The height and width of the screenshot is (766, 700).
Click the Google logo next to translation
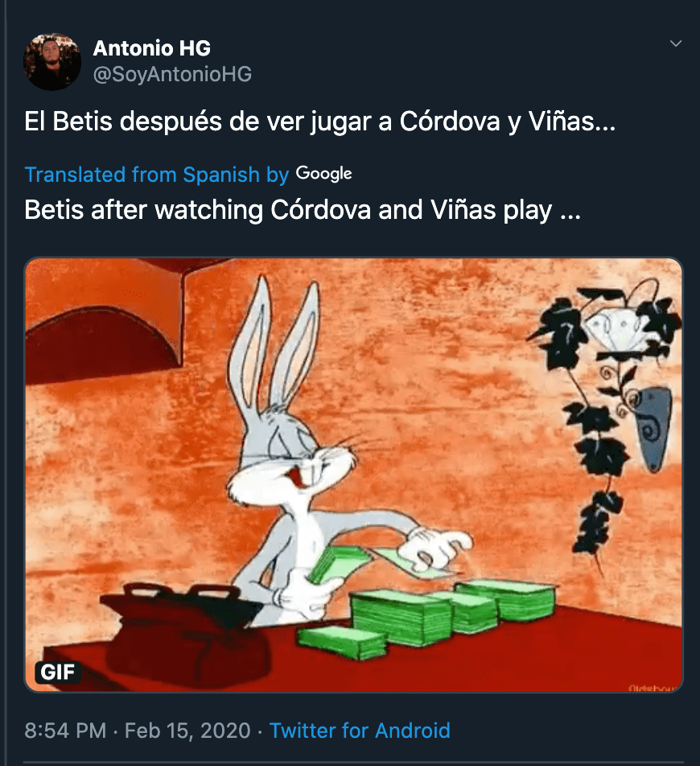324,174
